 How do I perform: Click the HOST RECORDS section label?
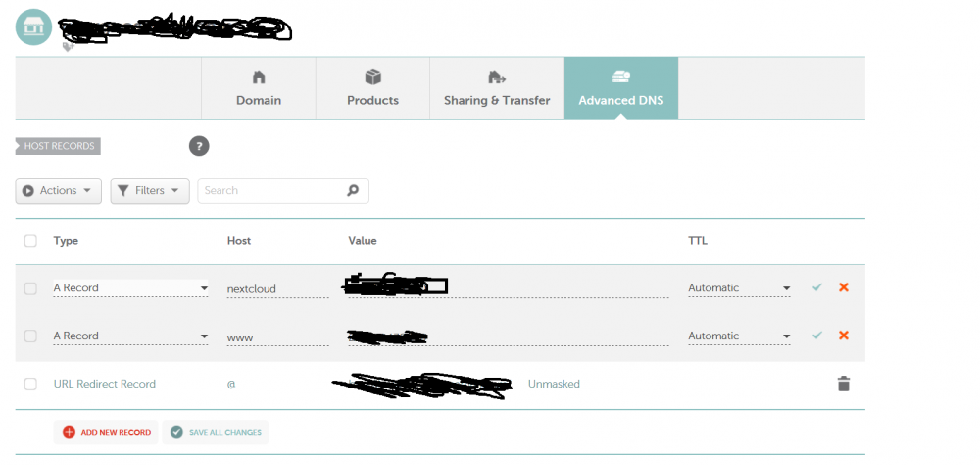pyautogui.click(x=58, y=146)
